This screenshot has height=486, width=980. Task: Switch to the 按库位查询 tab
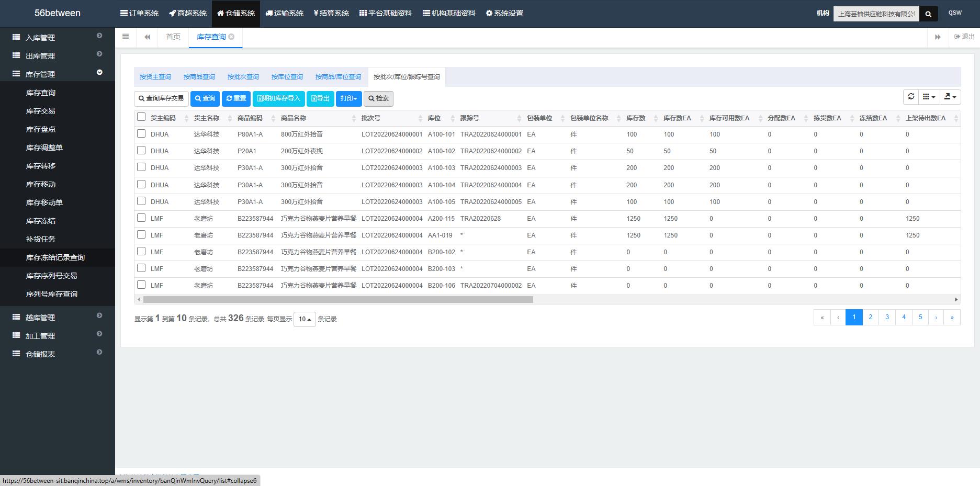tap(287, 77)
